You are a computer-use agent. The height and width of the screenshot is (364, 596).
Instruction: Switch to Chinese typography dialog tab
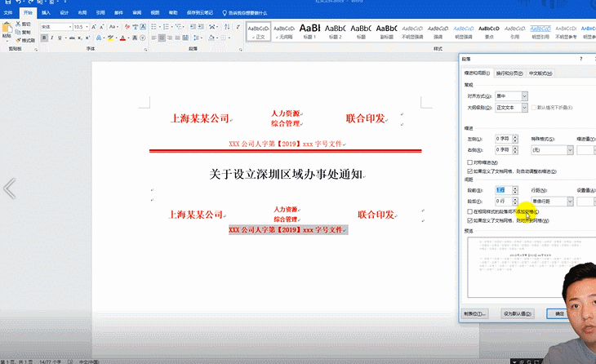click(x=540, y=73)
